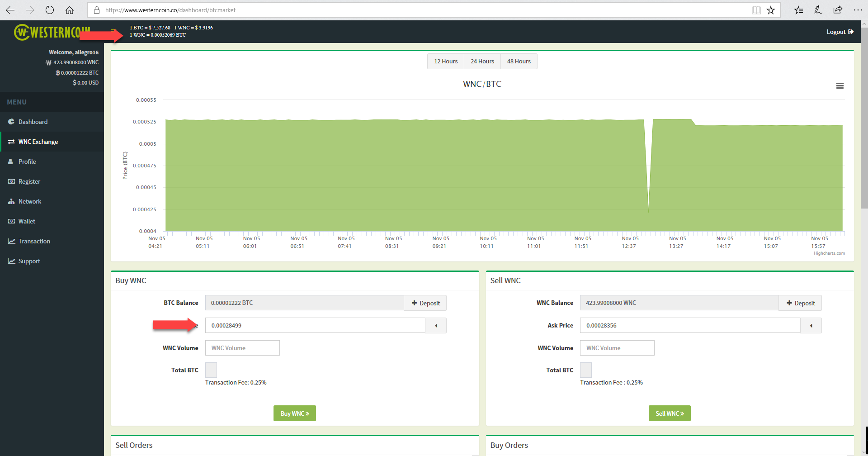Add page to favorites with star icon
The width and height of the screenshot is (868, 456).
click(x=771, y=10)
